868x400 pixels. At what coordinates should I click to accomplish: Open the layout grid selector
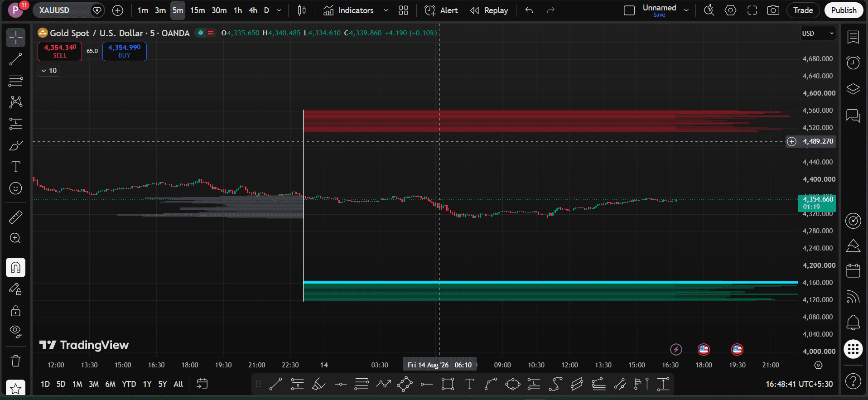coord(404,10)
